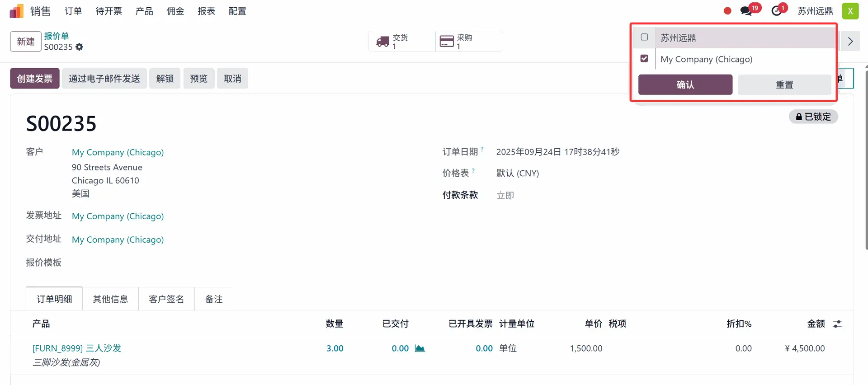Open the settings gear next to S00235

(80, 47)
